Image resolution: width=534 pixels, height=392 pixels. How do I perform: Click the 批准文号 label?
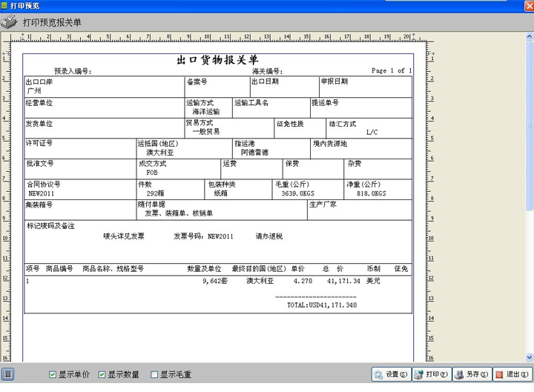40,163
